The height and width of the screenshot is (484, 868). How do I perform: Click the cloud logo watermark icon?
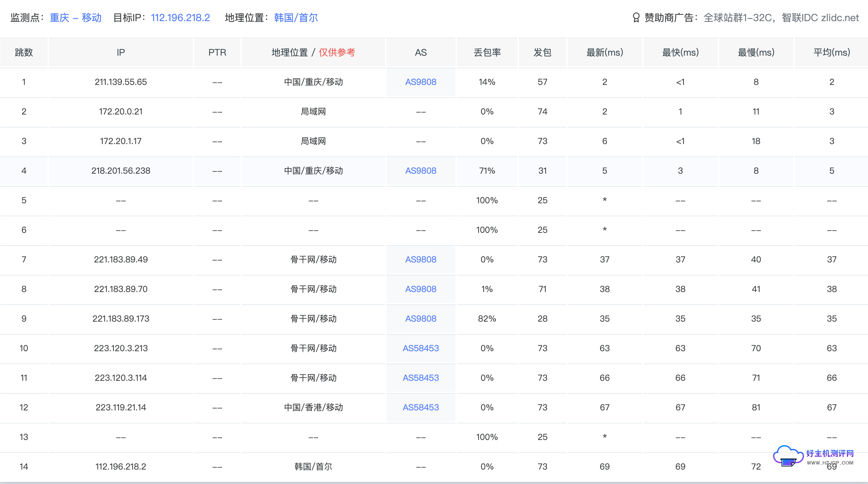[x=788, y=456]
